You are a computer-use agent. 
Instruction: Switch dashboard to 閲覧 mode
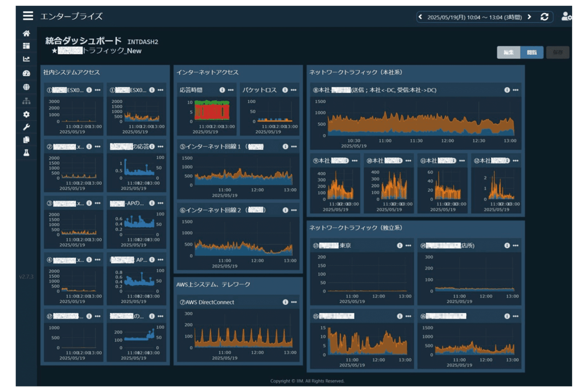pos(532,52)
